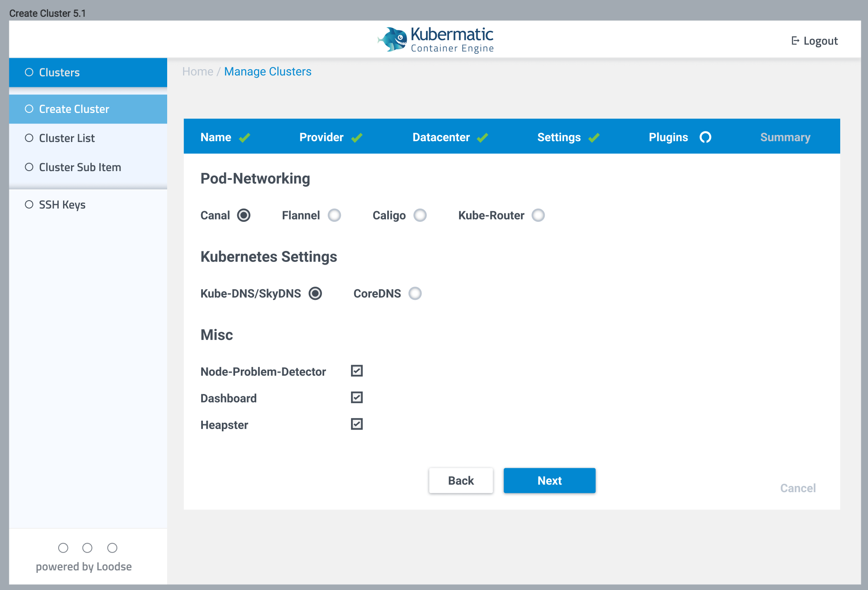Click the first footer circle icon

[x=63, y=548]
